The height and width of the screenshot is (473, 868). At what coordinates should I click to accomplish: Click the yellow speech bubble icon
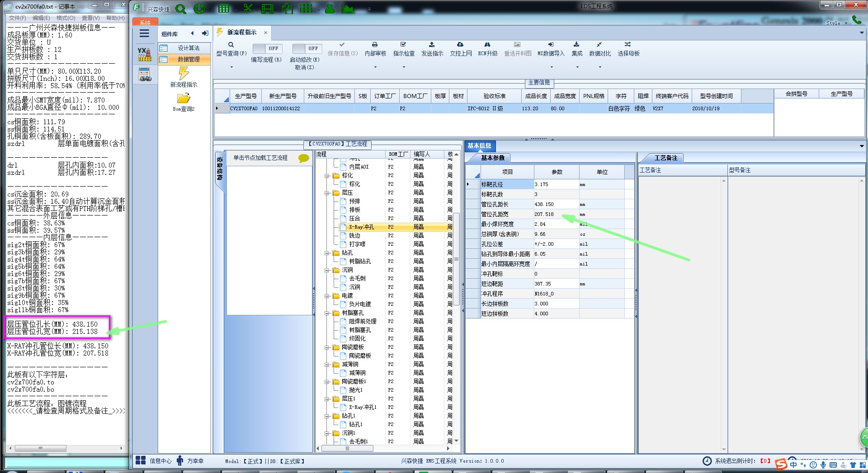[304, 158]
